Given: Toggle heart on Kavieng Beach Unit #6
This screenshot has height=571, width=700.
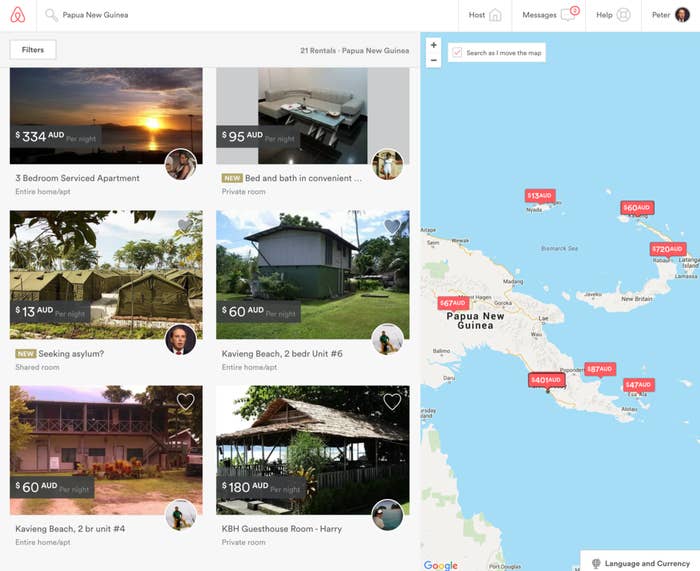Looking at the screenshot, I should [392, 226].
